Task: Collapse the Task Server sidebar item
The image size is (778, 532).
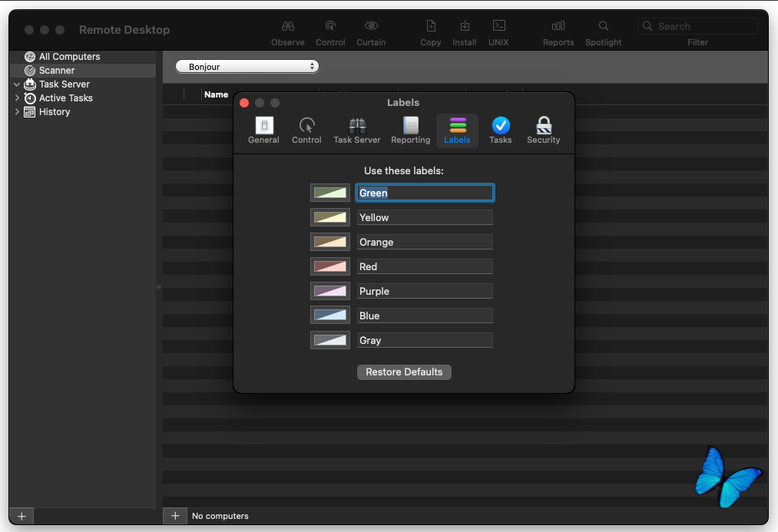Action: (x=17, y=84)
